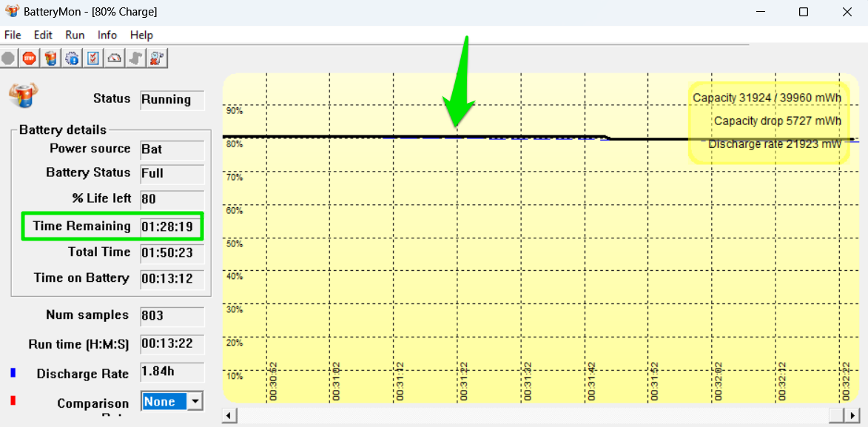Click the red Stop monitoring toolbar icon

pyautogui.click(x=30, y=58)
